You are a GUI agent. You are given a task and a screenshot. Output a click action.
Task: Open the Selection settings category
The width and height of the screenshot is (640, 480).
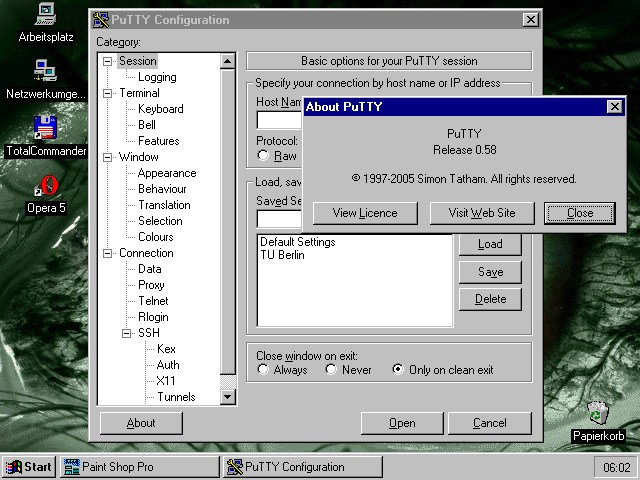coord(160,221)
